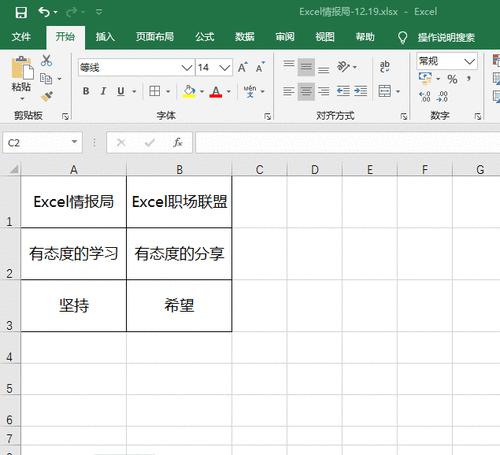The width and height of the screenshot is (500, 455).
Task: Open the 常规 number format dropdown
Action: pyautogui.click(x=469, y=61)
